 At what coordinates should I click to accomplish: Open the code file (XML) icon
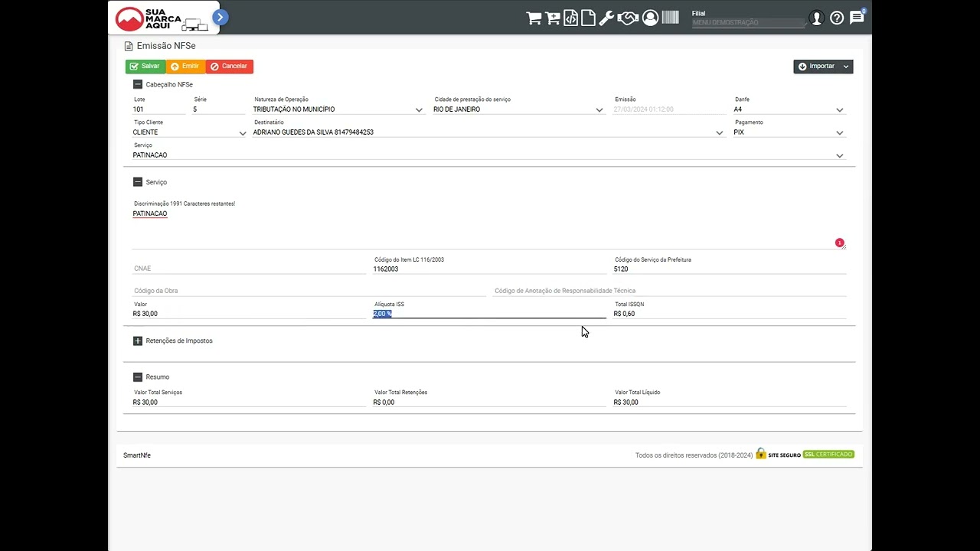pos(571,18)
